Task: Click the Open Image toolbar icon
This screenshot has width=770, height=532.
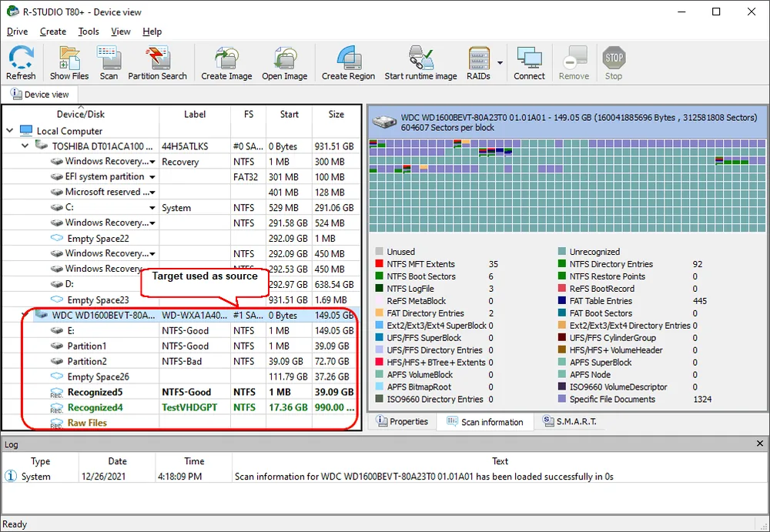Action: [284, 63]
